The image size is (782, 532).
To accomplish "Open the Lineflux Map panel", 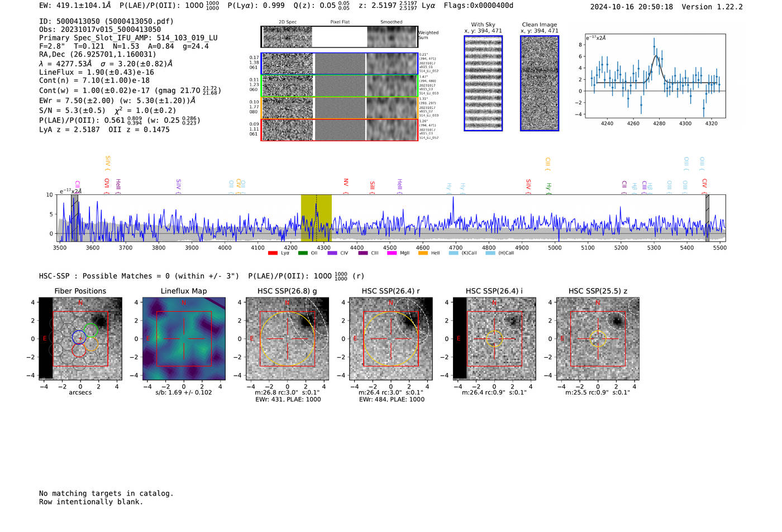I will 184,339.
